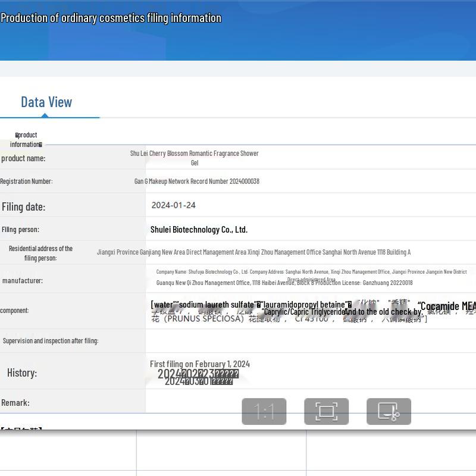Viewport: 476px width, 476px height.
Task: Click the page title 'Production of ordinary cosmetics filing information'
Action: click(111, 18)
